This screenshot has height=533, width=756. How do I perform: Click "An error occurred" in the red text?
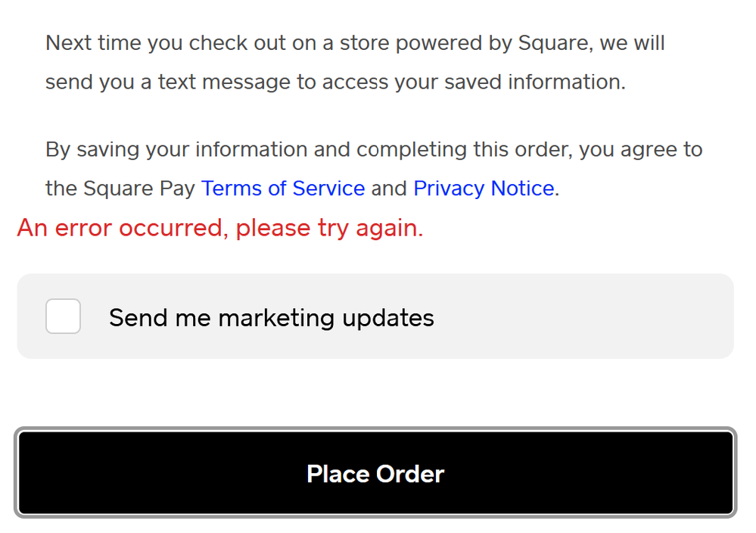tap(120, 228)
